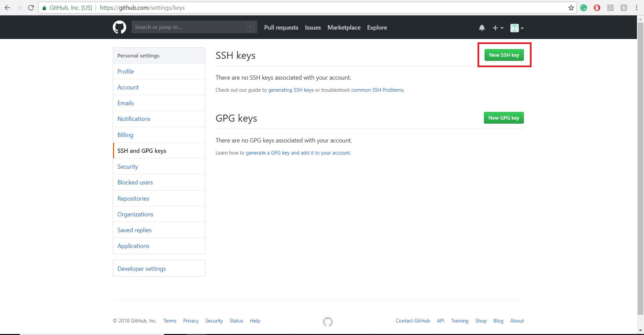The width and height of the screenshot is (644, 335).
Task: Open Status link in footer
Action: [236, 321]
